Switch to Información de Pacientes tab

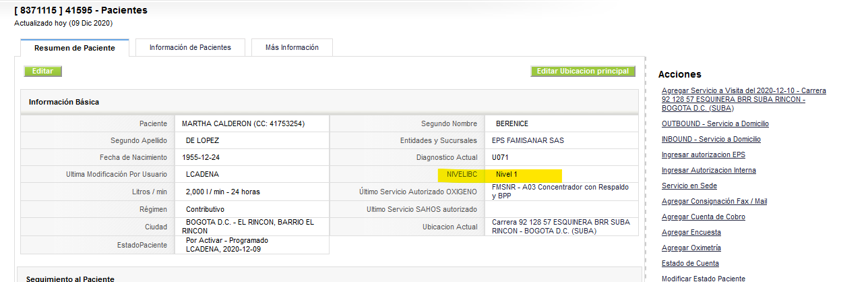pyautogui.click(x=190, y=48)
